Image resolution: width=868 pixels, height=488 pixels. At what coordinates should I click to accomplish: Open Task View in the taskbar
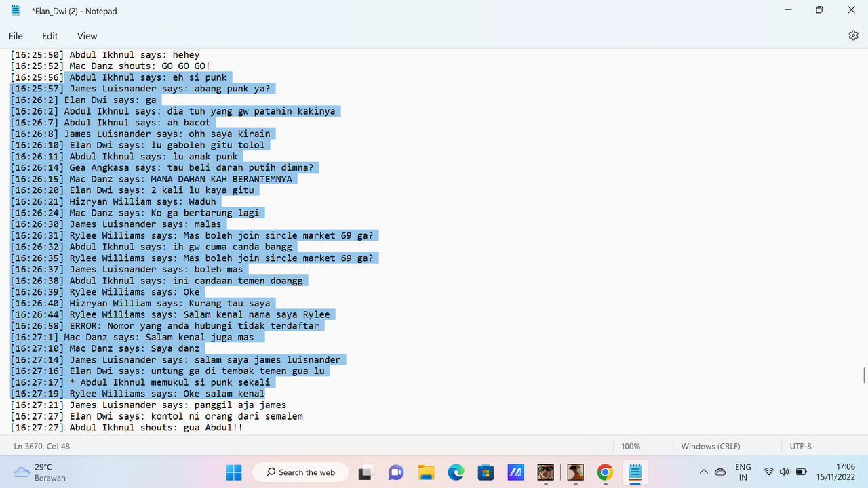point(366,472)
